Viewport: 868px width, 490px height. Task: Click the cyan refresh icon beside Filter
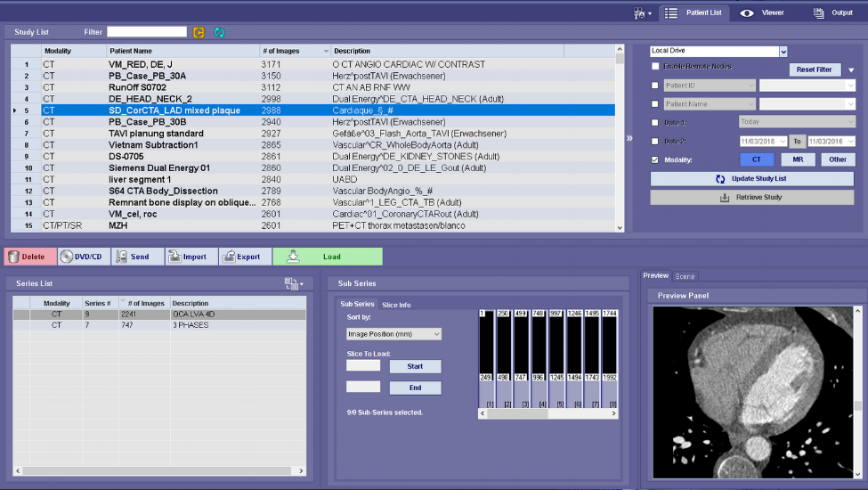219,32
